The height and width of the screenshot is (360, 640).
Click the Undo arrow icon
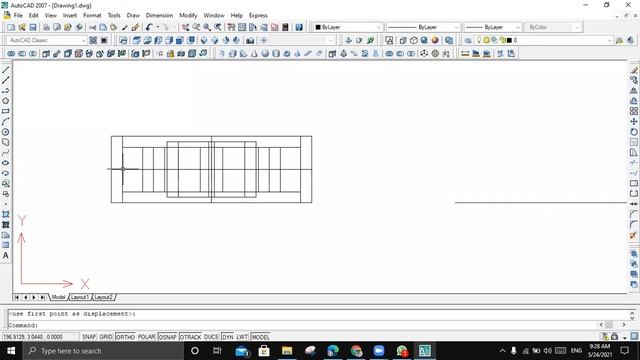point(149,27)
